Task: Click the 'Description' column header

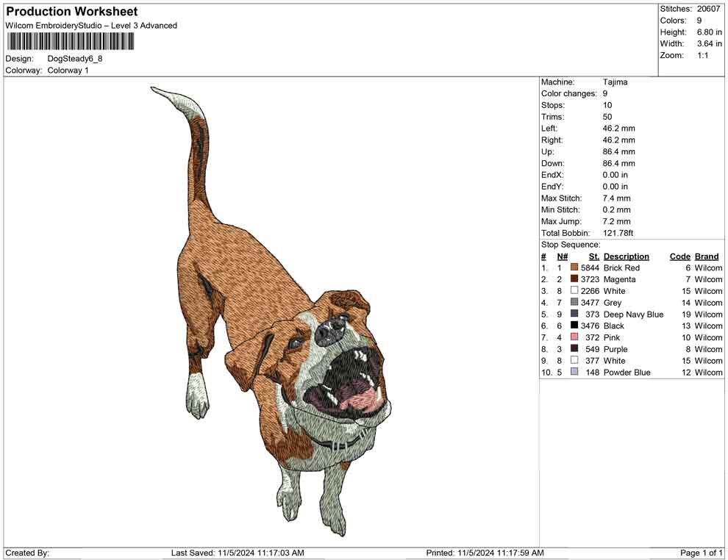Action: point(627,256)
